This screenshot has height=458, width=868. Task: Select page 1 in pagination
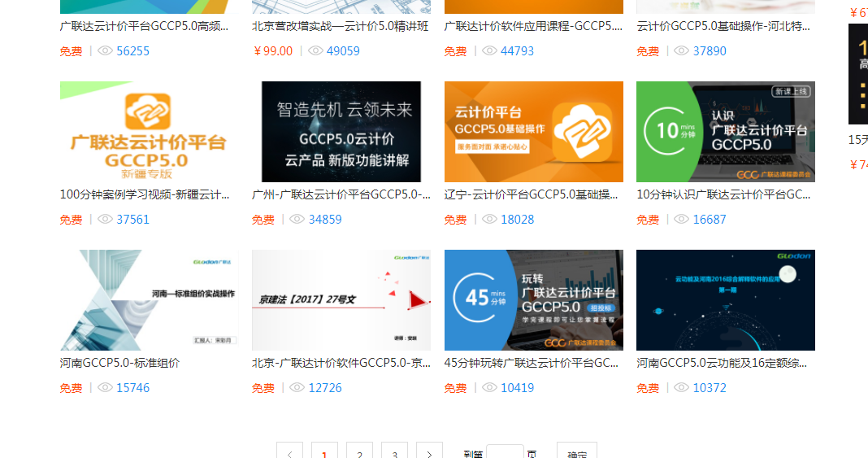324,451
